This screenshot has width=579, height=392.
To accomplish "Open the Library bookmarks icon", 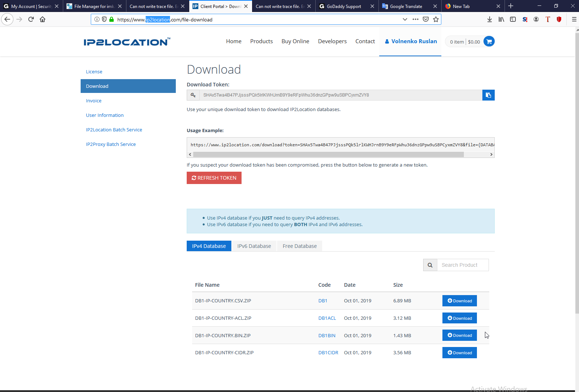I will 501,19.
